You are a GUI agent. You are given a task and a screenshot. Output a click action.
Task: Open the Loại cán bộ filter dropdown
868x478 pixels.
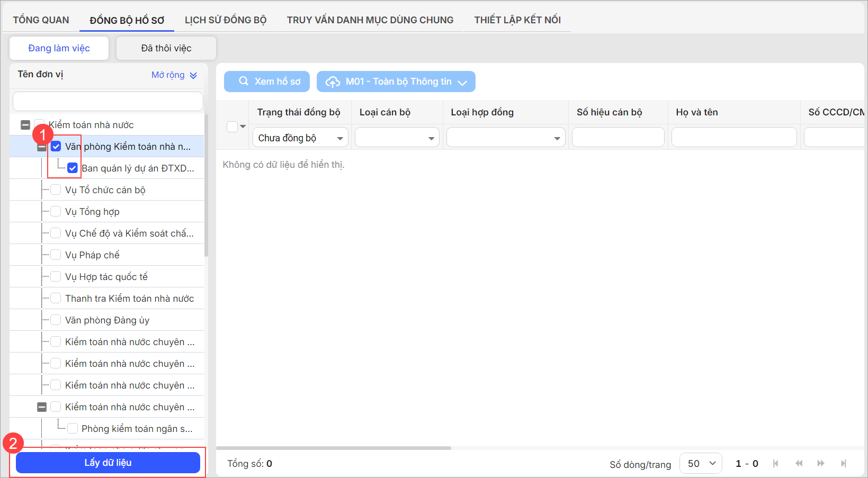pyautogui.click(x=397, y=138)
